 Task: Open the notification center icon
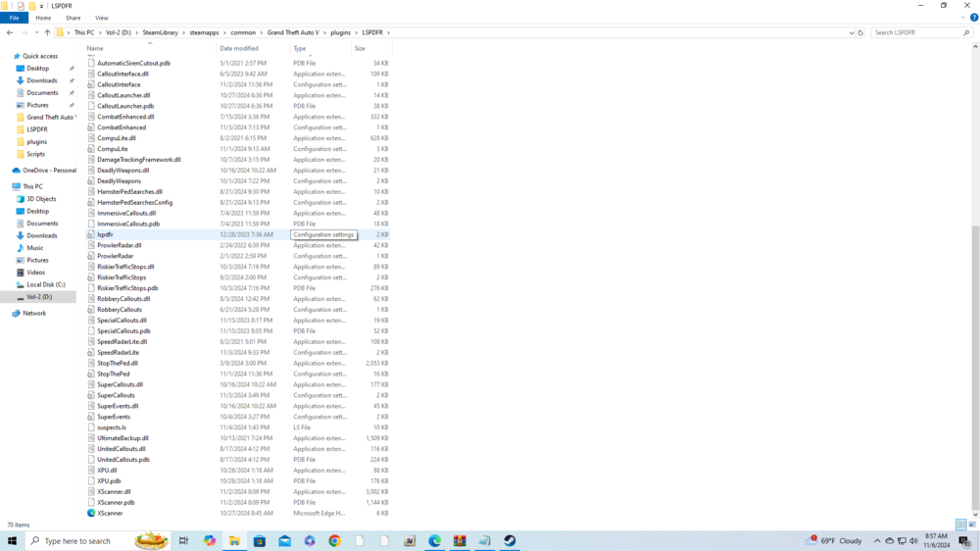pos(965,541)
